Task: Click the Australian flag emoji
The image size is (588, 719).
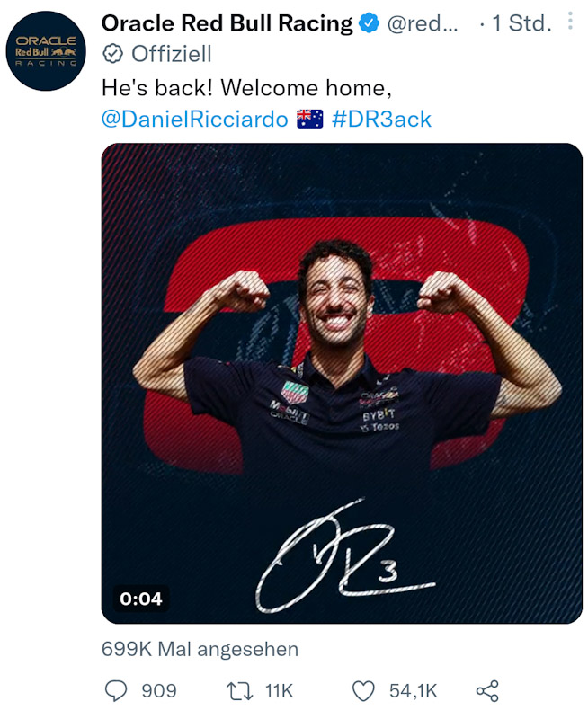Action: click(x=309, y=120)
